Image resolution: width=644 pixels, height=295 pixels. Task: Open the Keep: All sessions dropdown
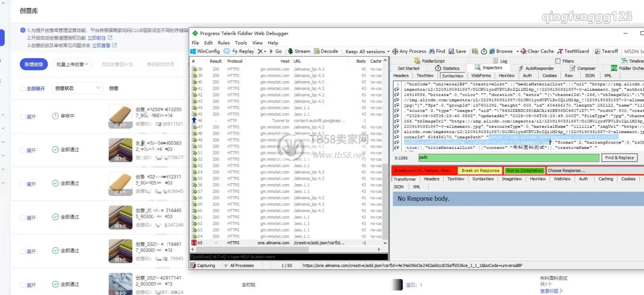coord(367,51)
